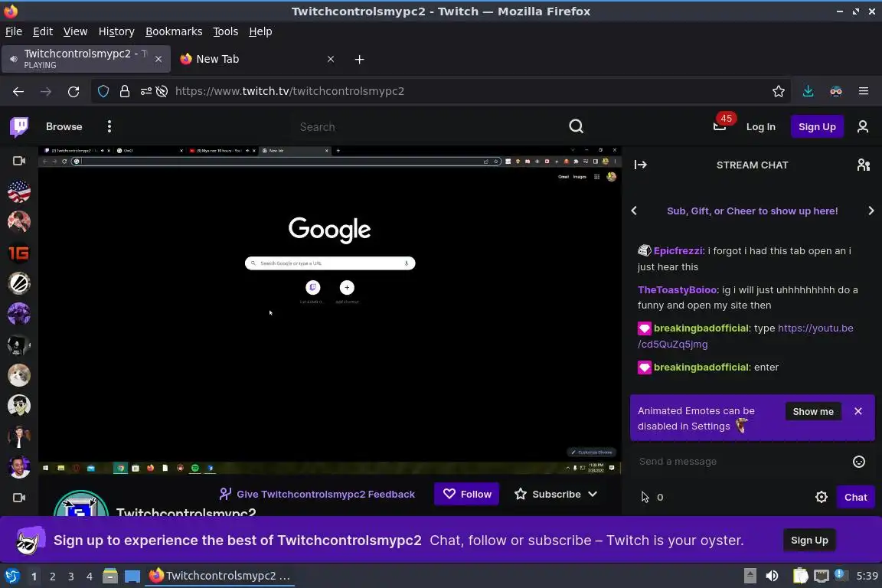Image resolution: width=882 pixels, height=588 pixels.
Task: Open the chat community users list
Action: tap(863, 165)
